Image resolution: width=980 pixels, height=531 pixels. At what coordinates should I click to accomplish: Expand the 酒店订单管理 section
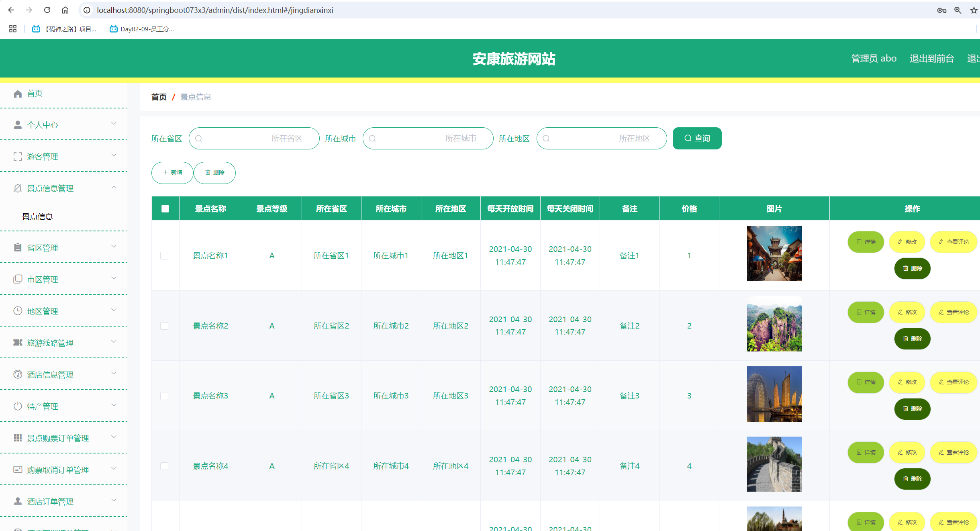pos(114,501)
